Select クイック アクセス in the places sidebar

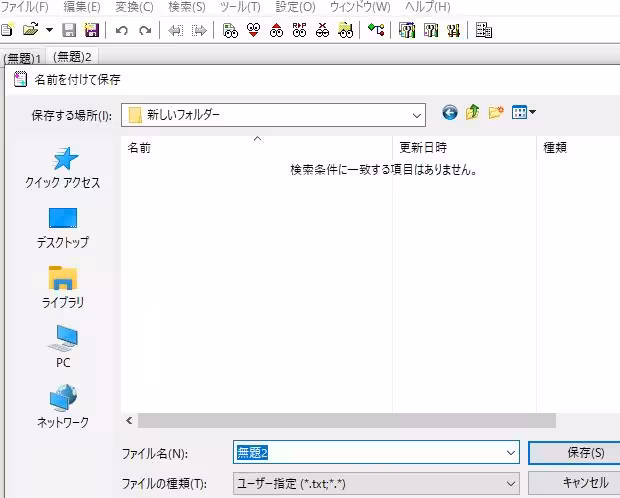tap(63, 167)
